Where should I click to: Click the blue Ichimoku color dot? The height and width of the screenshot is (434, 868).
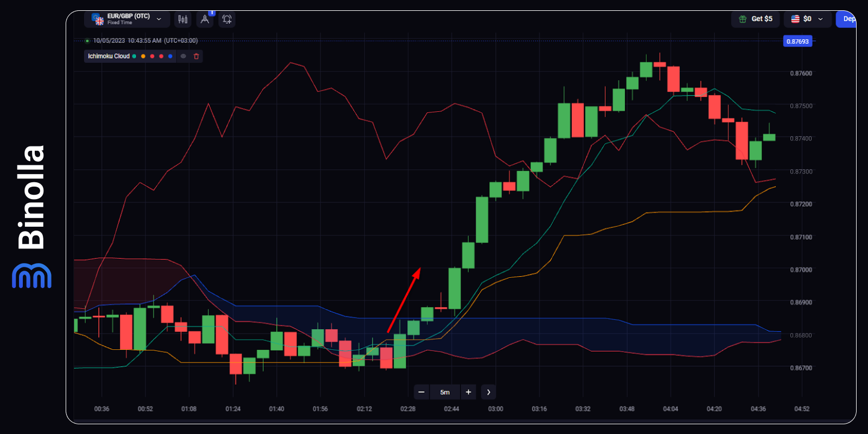170,56
